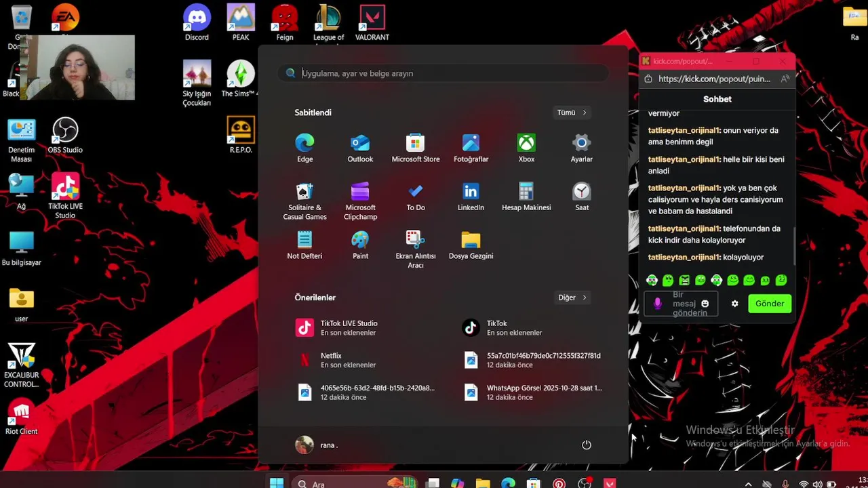Launch Hesap Makinesi calculator
868x488 pixels.
tap(526, 197)
